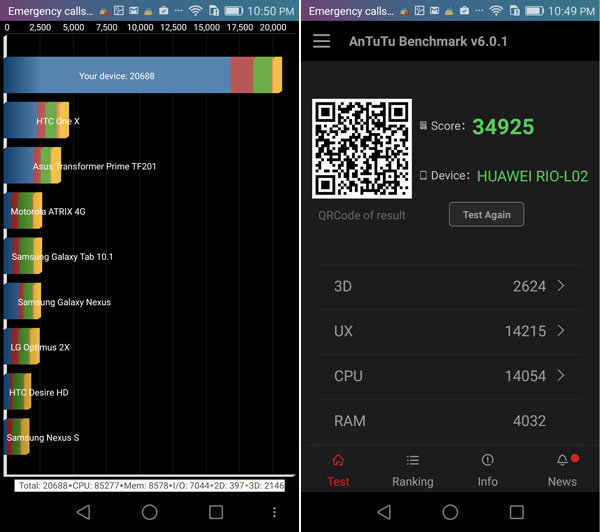Image resolution: width=600 pixels, height=532 pixels.
Task: Tap the Total score summary line
Action: click(150, 486)
